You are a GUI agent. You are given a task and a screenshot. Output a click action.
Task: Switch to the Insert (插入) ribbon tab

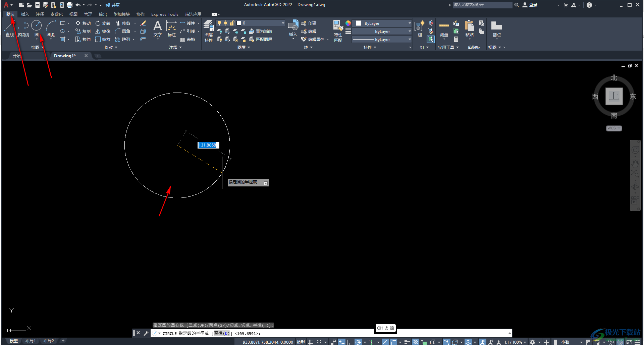coord(25,14)
